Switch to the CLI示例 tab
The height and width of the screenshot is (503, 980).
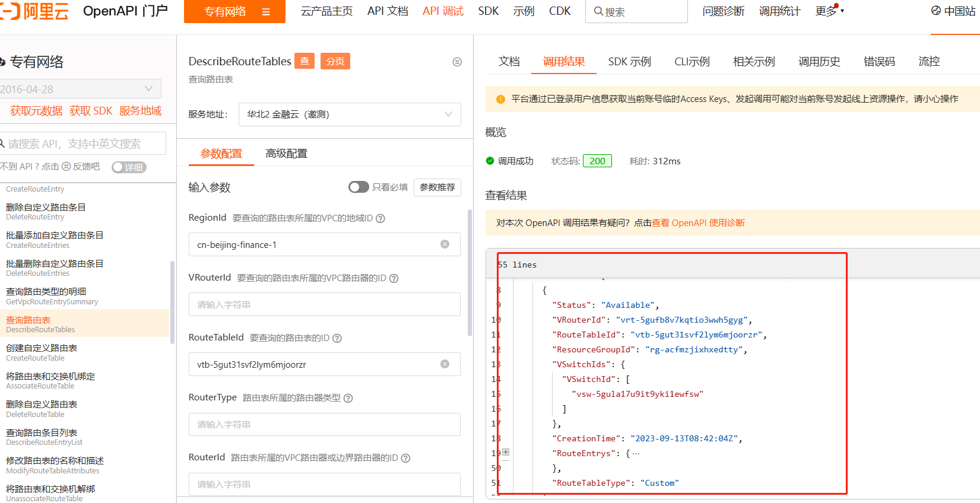click(x=692, y=61)
